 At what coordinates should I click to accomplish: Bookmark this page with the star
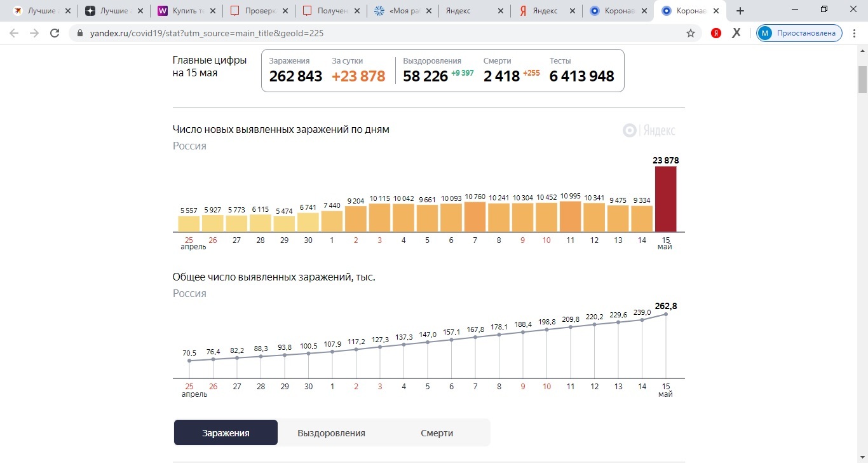point(691,33)
